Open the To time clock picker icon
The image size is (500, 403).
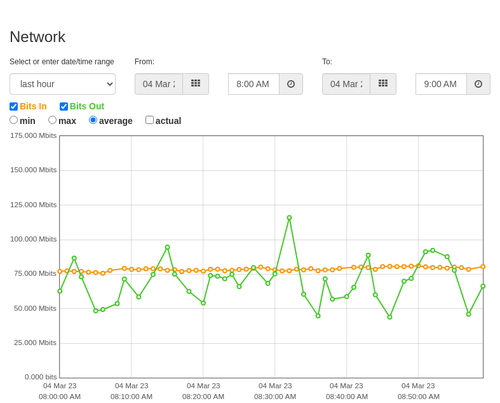[x=478, y=84]
